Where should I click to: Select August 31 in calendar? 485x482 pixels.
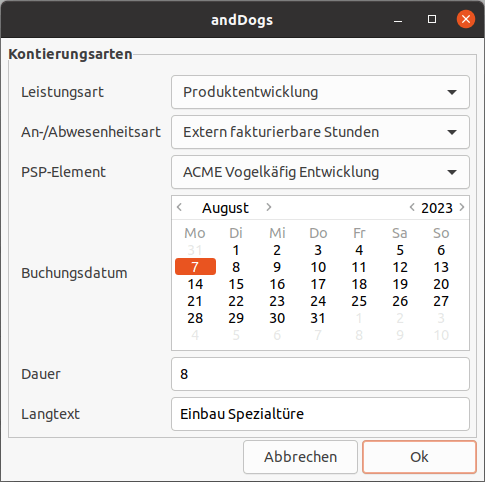tap(318, 318)
